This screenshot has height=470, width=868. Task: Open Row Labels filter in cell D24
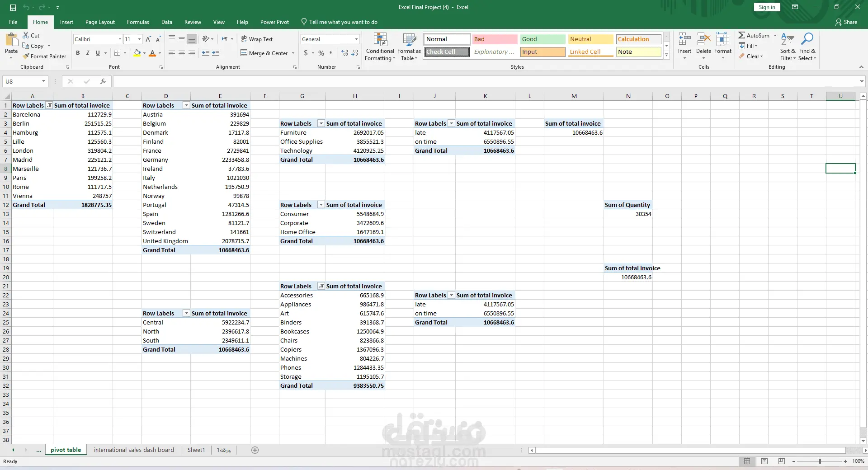pyautogui.click(x=186, y=313)
